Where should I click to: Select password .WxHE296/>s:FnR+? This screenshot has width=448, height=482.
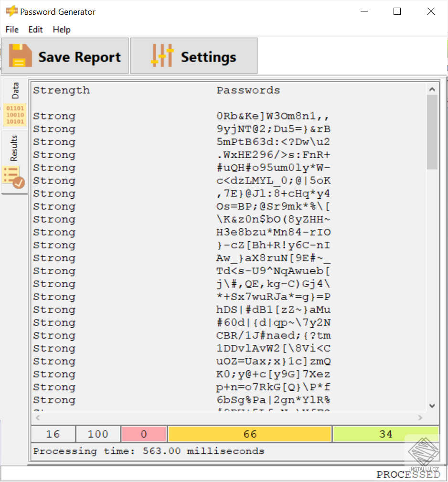point(273,155)
